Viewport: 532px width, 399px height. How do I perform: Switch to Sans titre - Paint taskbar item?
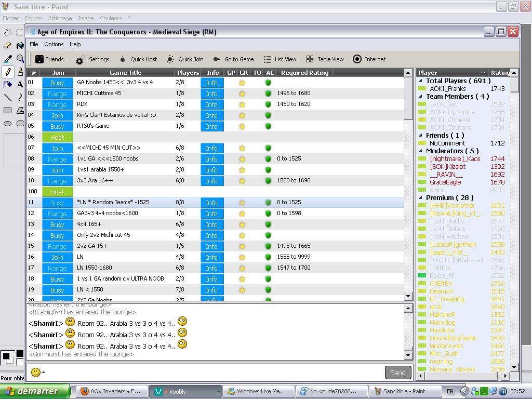(x=404, y=391)
